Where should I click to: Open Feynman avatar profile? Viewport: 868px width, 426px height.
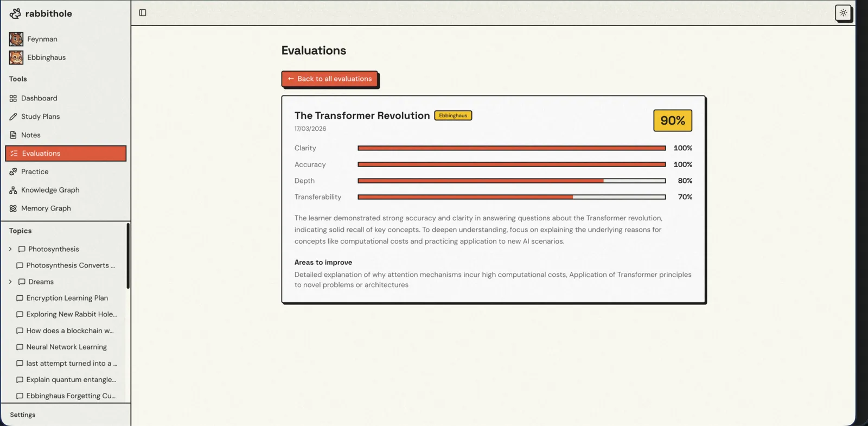(x=16, y=39)
